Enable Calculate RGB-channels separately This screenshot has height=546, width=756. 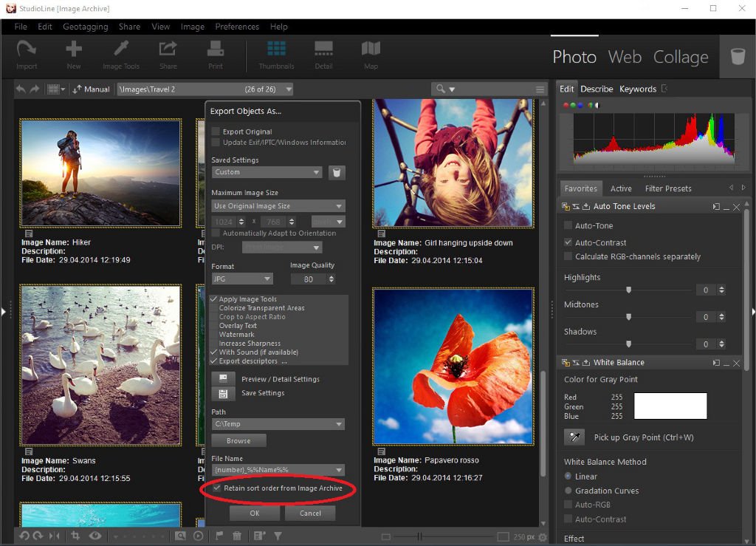click(568, 256)
